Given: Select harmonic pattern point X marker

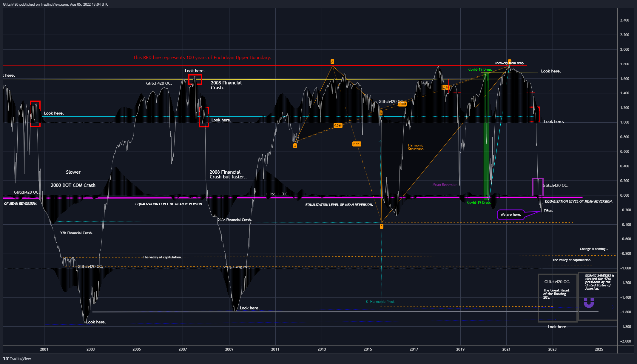Looking at the screenshot, I should (295, 146).
